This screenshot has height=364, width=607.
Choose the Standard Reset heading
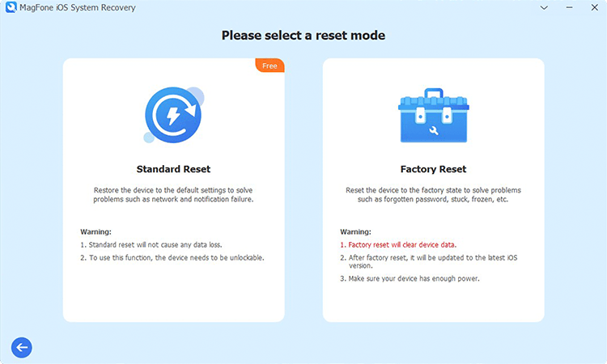173,169
